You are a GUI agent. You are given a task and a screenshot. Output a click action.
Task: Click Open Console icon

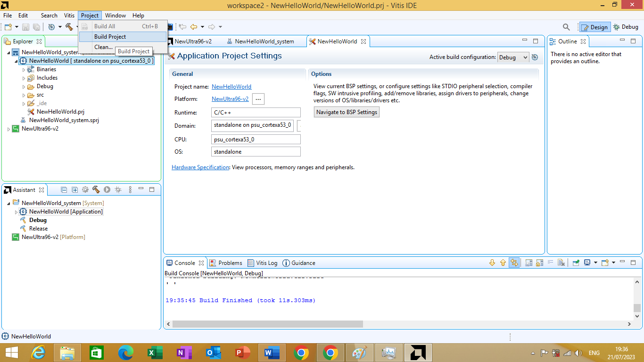click(x=605, y=263)
